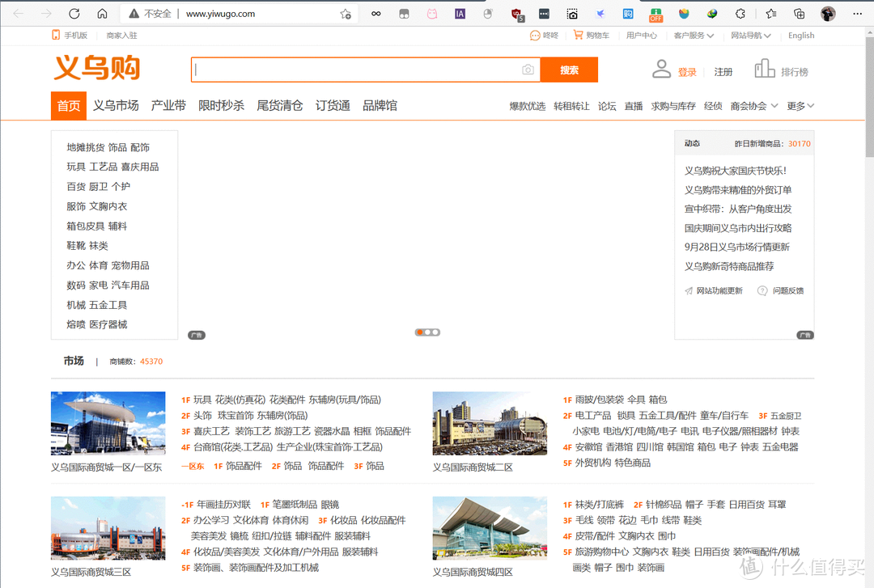Viewport: 874px width, 588px height.
Task: Select the third banner carousel dot
Action: [435, 332]
